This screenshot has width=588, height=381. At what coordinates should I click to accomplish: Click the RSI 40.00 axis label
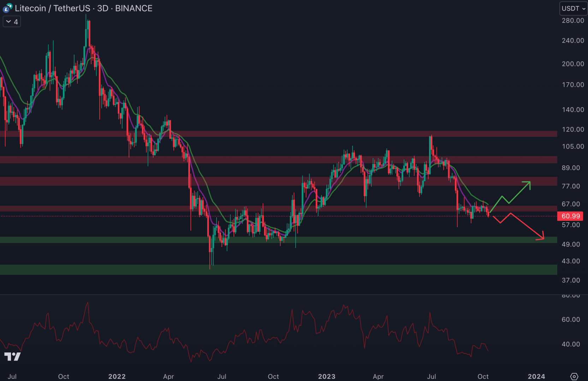[571, 344]
